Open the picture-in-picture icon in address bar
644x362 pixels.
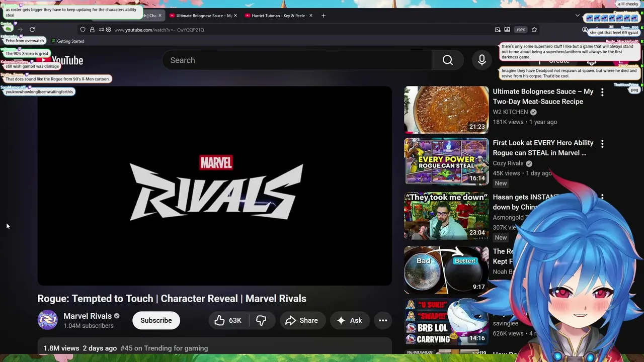tap(498, 30)
